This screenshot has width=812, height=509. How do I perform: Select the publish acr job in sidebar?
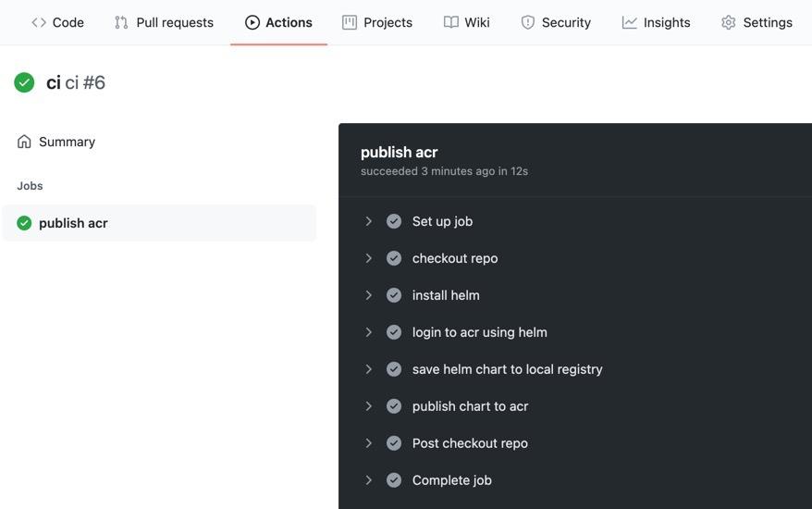73,223
